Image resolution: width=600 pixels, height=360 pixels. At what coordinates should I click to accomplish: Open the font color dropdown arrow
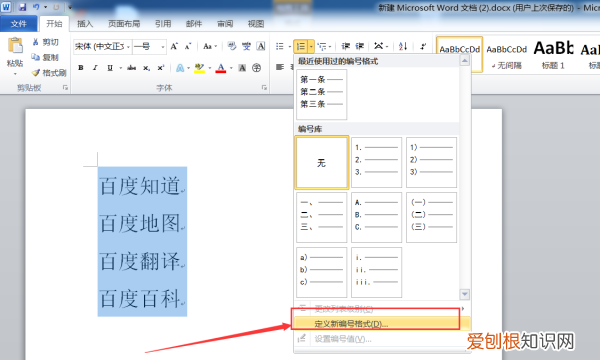point(231,68)
